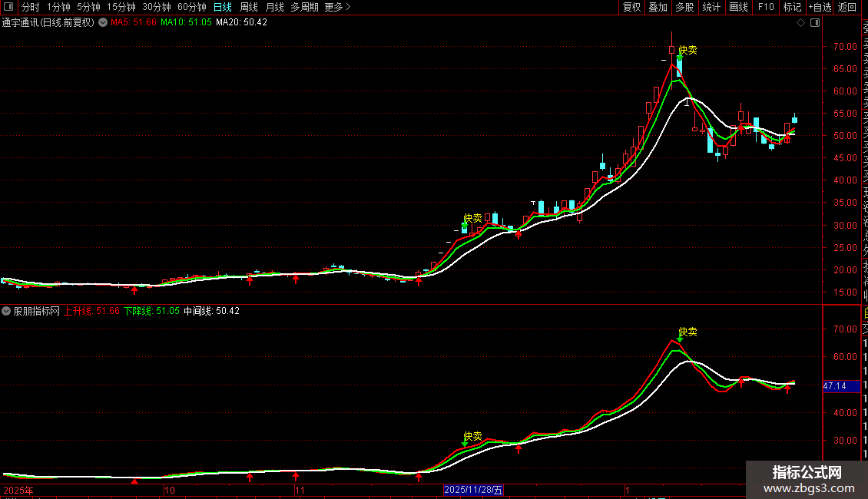
Task: Click the MA10: 51.05 value
Action: (186, 23)
